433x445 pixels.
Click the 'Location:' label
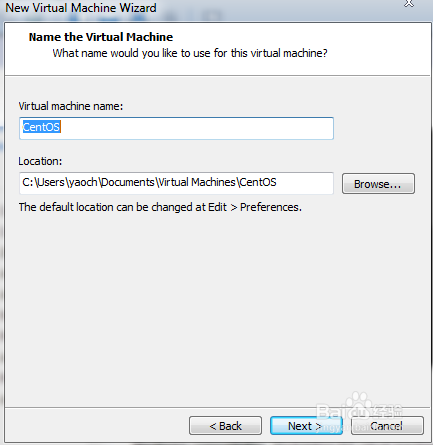tap(40, 161)
